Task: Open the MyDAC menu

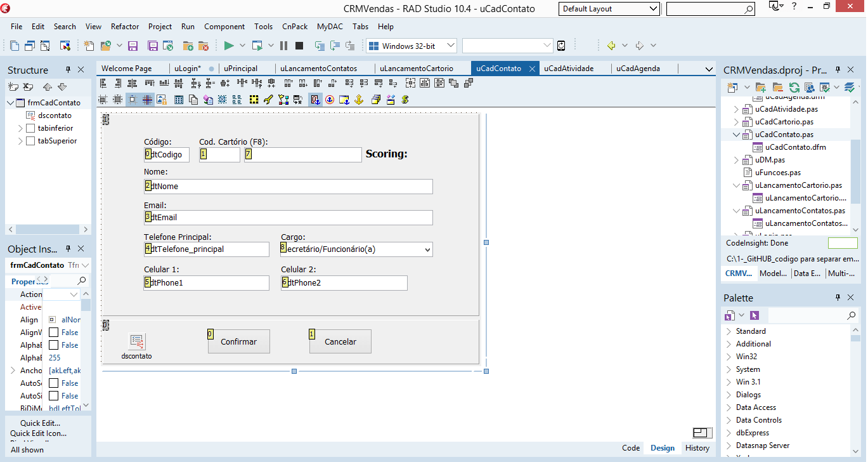Action: point(330,27)
